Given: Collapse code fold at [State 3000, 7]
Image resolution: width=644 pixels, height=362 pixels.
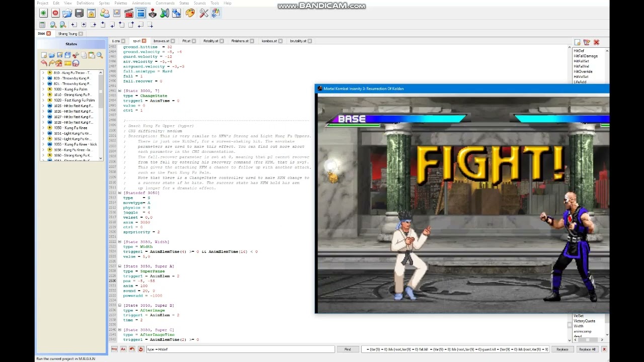Looking at the screenshot, I should tap(119, 91).
